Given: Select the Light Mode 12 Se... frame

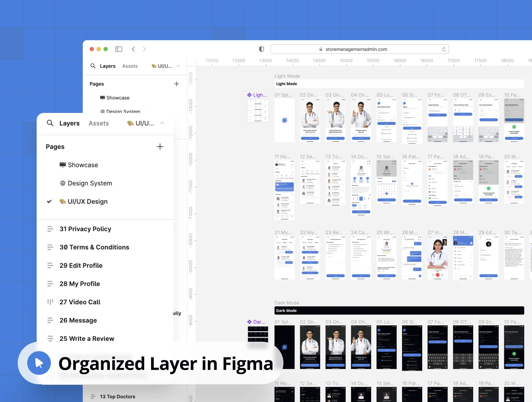Looking at the screenshot, I should coord(310,182).
